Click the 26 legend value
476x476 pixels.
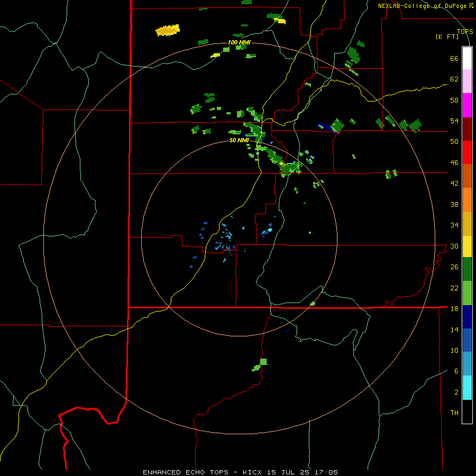[x=454, y=267]
